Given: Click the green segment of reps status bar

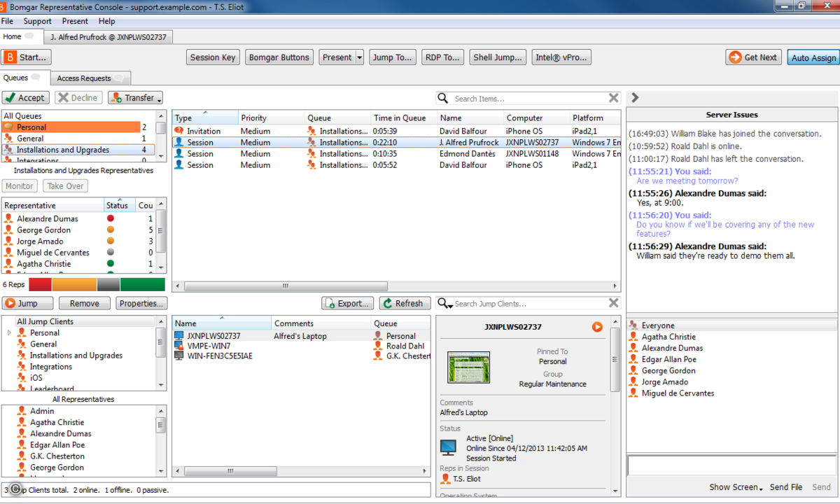Looking at the screenshot, I should click(142, 285).
